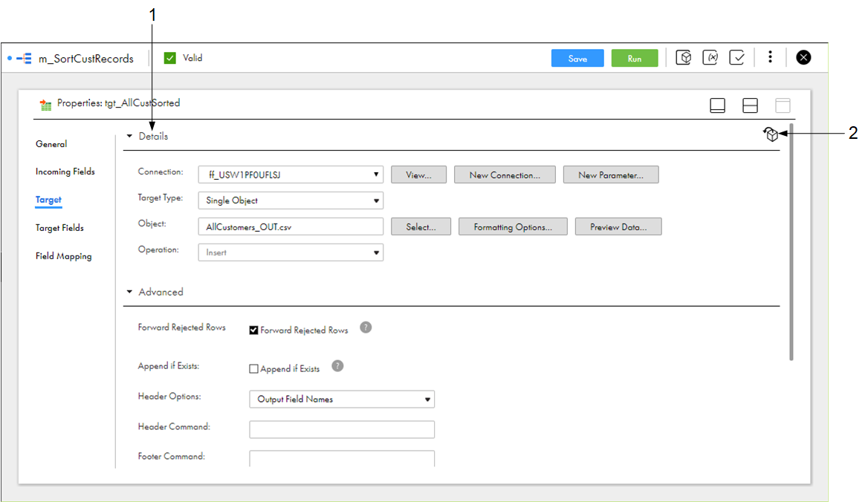
Task: Enable the Append if Exists checkbox
Action: tap(253, 369)
